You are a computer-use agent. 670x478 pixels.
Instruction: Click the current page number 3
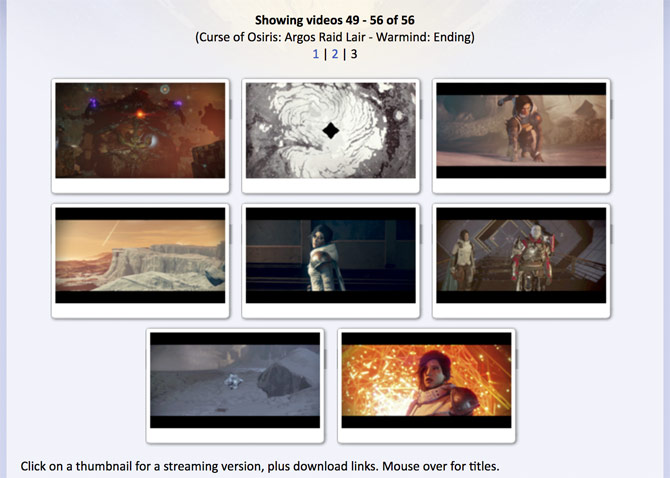click(x=353, y=54)
